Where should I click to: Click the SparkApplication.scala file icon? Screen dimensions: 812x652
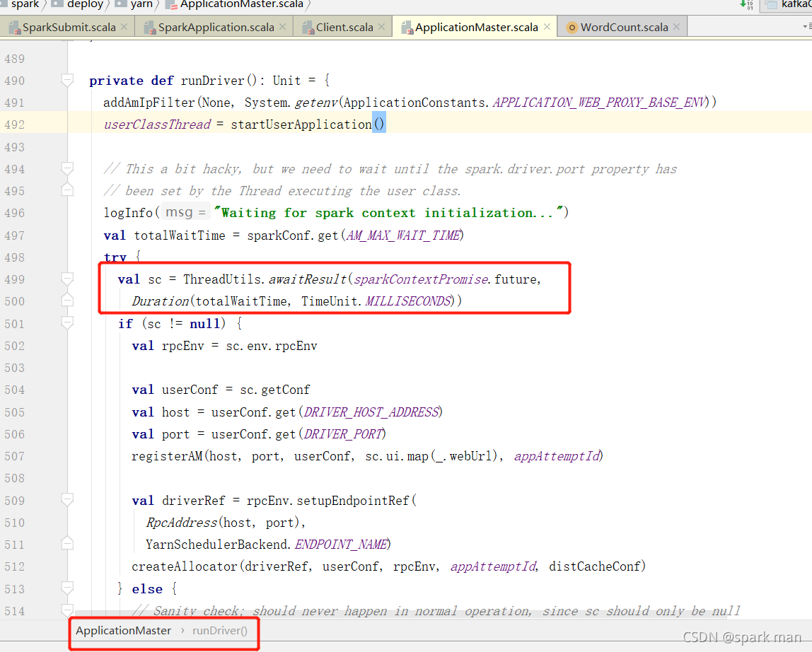150,28
